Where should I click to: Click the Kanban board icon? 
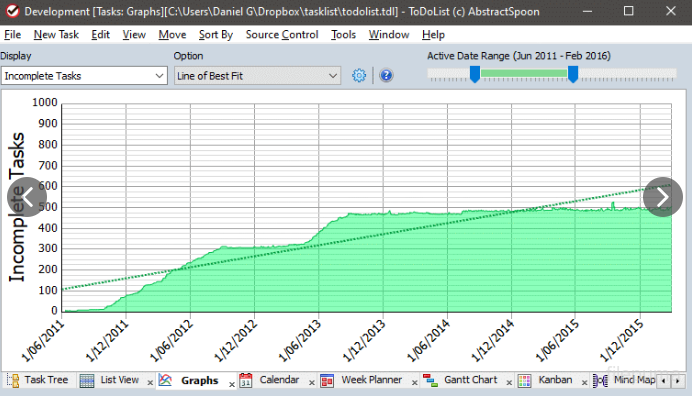(524, 380)
